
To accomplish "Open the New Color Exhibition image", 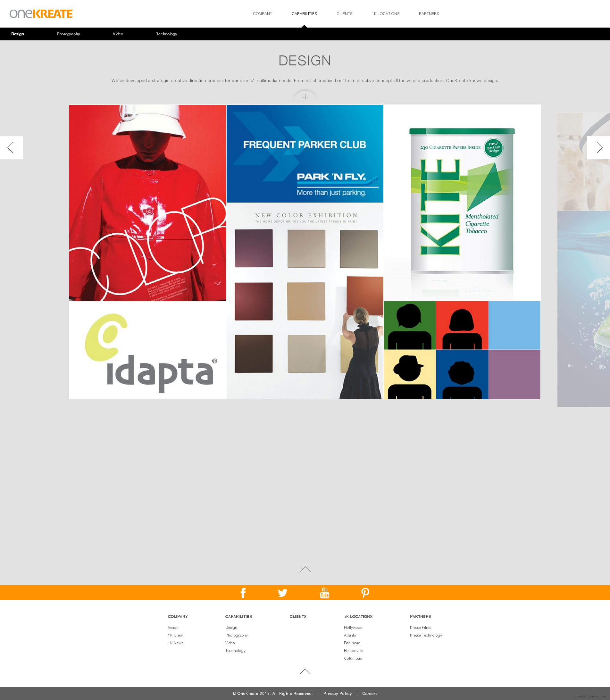I will (x=305, y=301).
